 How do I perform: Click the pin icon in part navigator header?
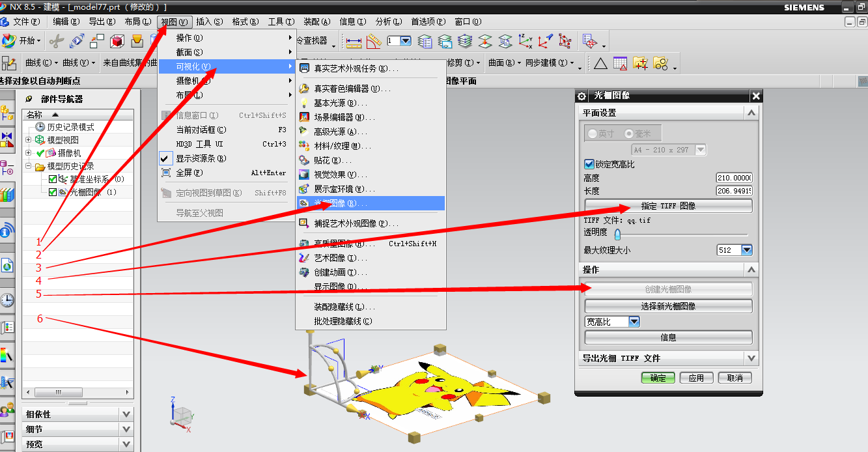[x=28, y=99]
